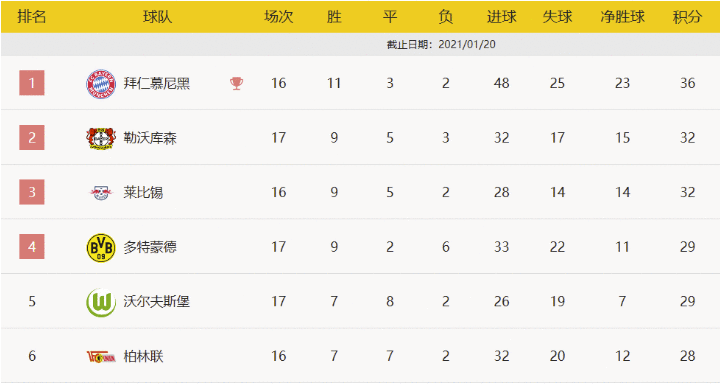Click the RB Leipzig team logo
Viewport: 720px width, 385px height.
[101, 192]
